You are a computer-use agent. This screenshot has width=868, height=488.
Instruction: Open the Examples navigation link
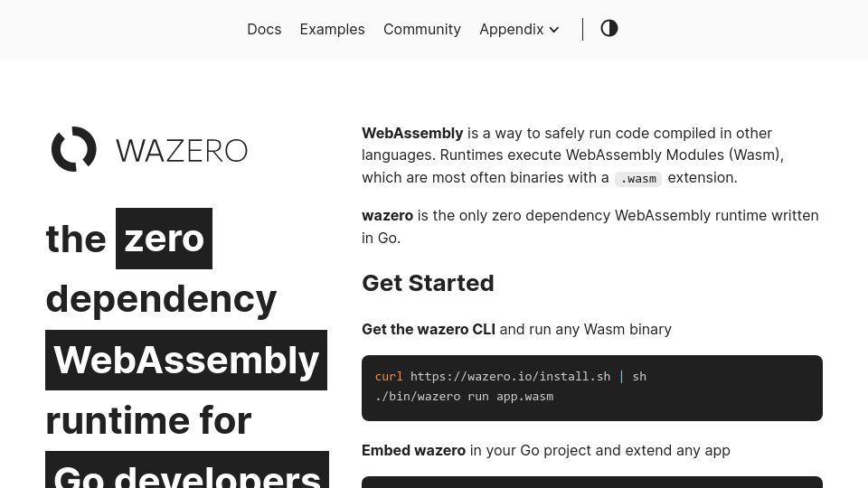(332, 29)
